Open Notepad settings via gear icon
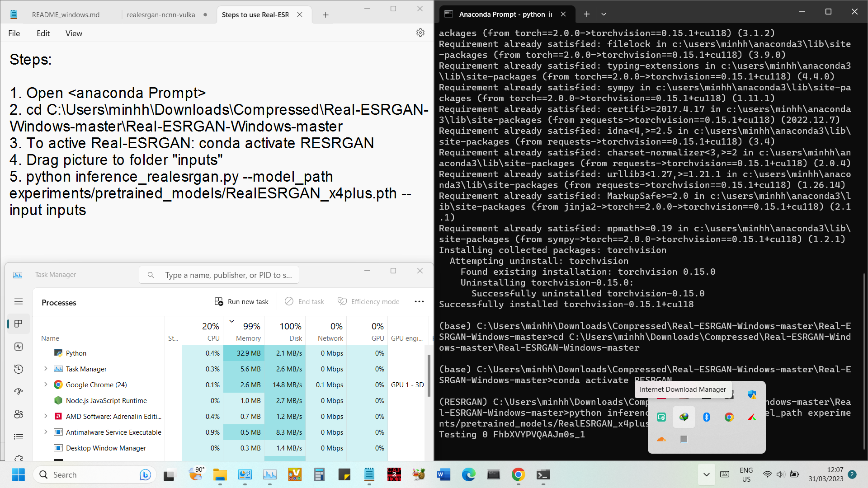 click(x=420, y=33)
